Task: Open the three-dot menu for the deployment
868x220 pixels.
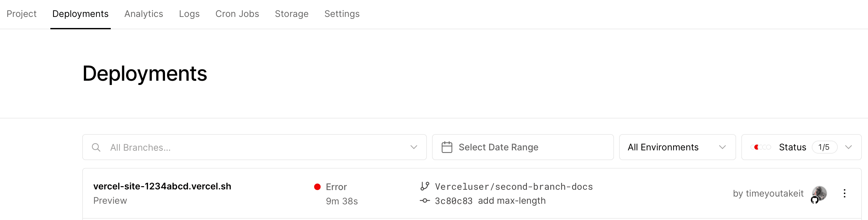Action: point(845,193)
